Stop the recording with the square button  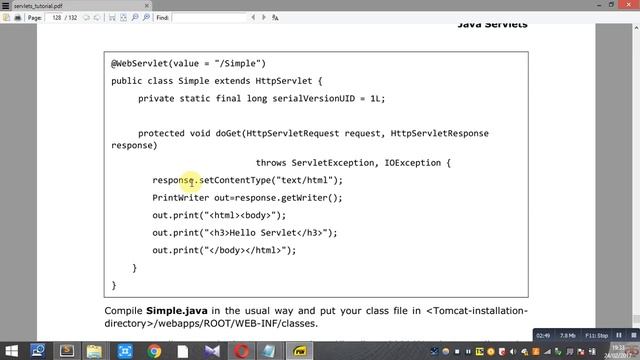(x=633, y=335)
